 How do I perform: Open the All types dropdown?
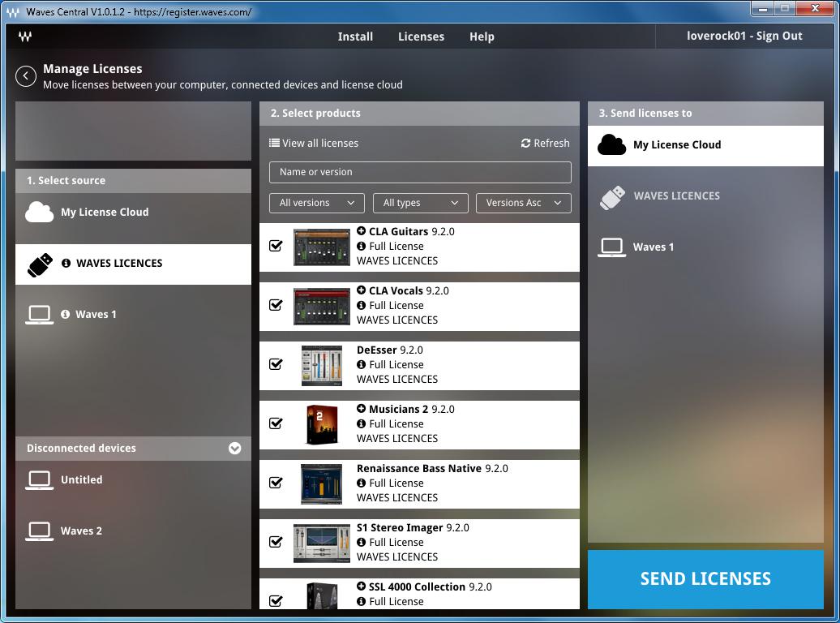pos(421,203)
